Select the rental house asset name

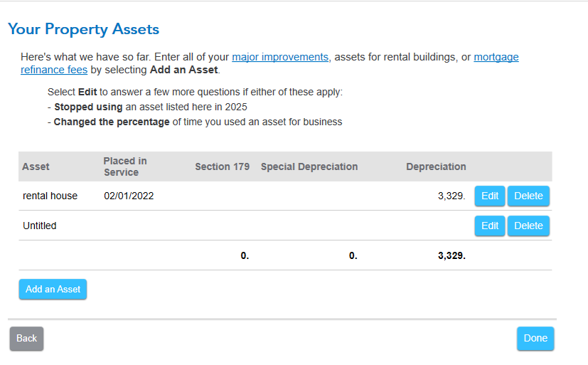click(50, 196)
